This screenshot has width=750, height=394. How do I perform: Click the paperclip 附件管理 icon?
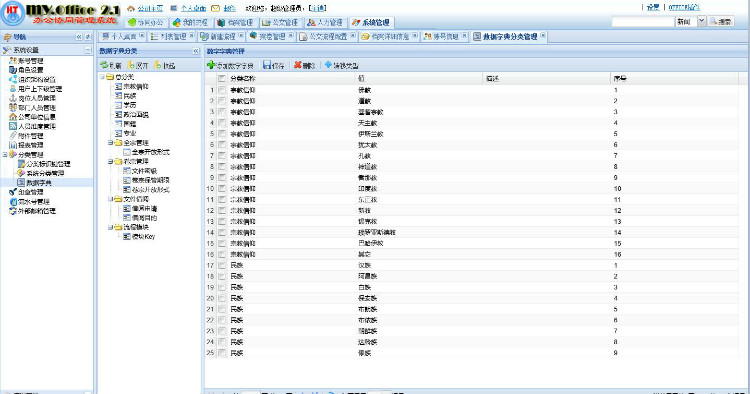[13, 136]
